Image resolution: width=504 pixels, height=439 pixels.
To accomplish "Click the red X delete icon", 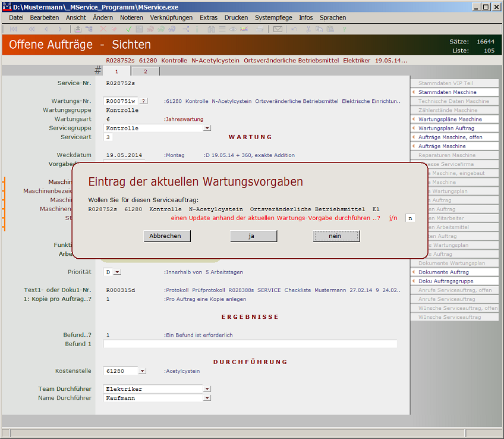I will tap(103, 29).
